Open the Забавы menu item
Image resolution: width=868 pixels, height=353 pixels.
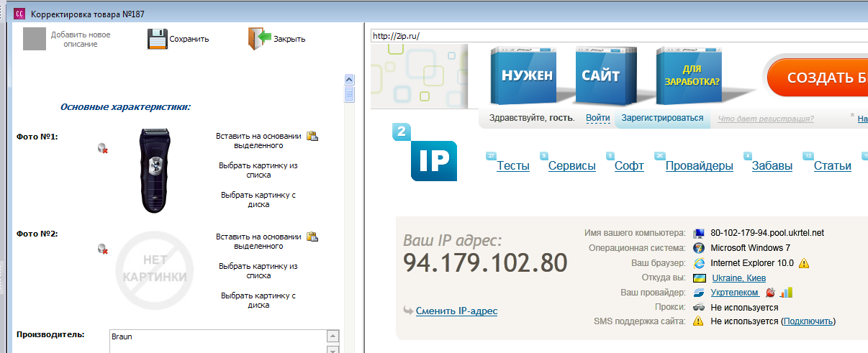[772, 166]
